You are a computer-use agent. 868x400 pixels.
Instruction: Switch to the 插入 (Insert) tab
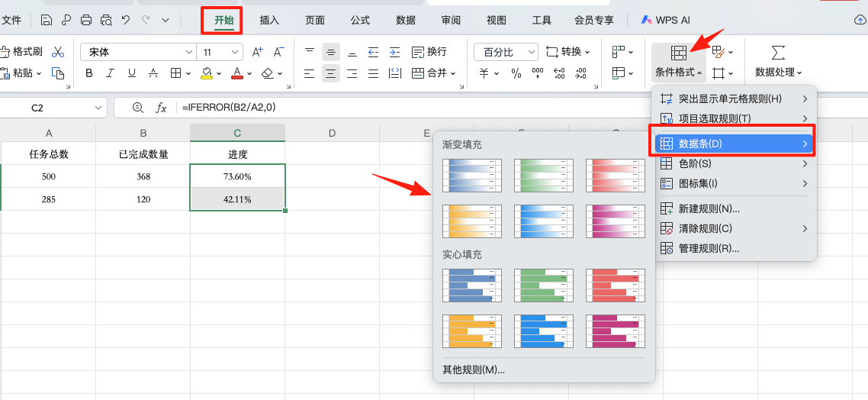[x=269, y=21]
